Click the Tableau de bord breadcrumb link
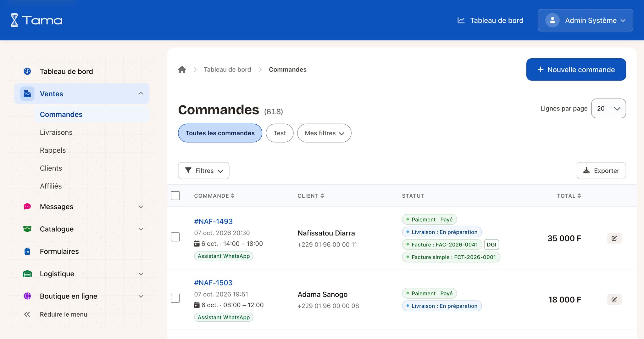This screenshot has height=339, width=644. point(227,70)
